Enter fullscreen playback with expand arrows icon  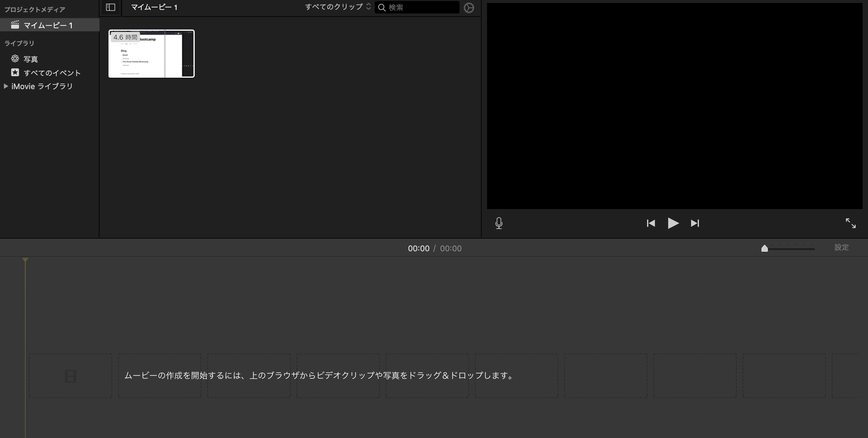(851, 223)
